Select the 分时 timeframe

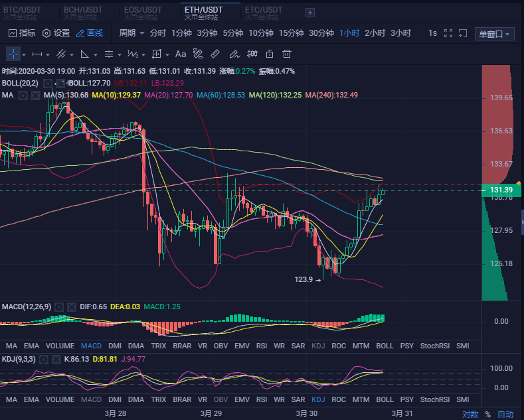[158, 33]
